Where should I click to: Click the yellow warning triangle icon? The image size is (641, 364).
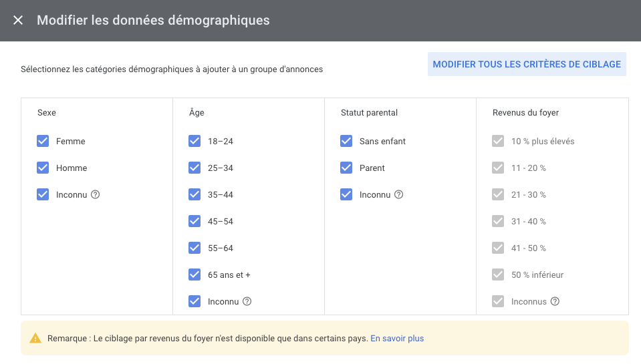tap(35, 338)
